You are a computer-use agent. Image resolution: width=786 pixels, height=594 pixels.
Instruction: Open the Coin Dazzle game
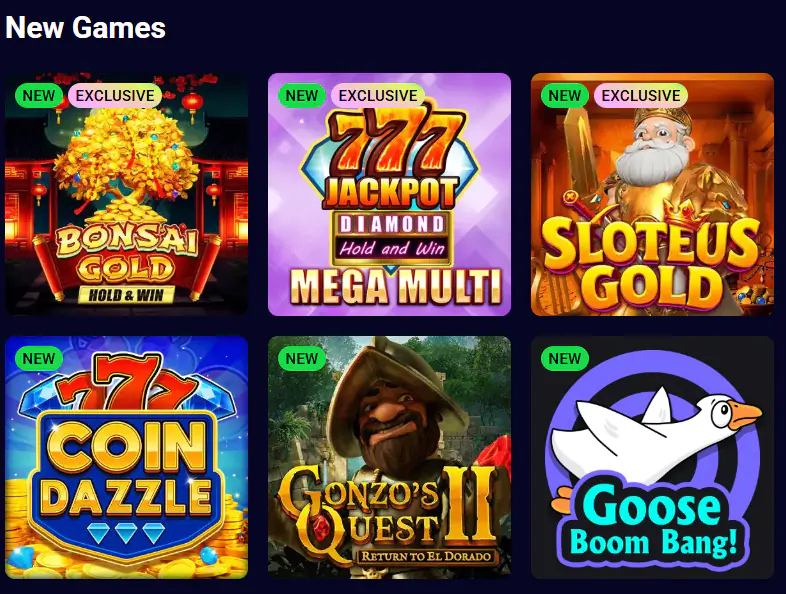click(126, 457)
